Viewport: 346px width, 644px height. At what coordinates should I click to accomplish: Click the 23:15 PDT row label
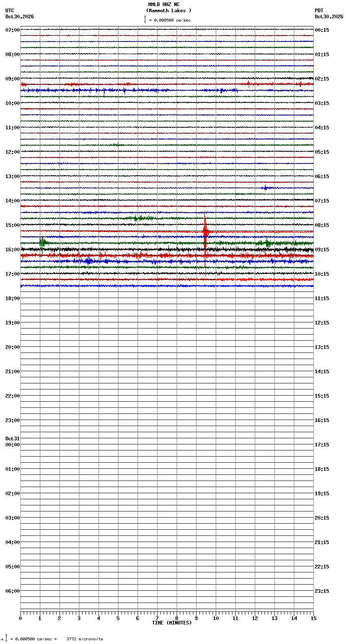[x=322, y=591]
